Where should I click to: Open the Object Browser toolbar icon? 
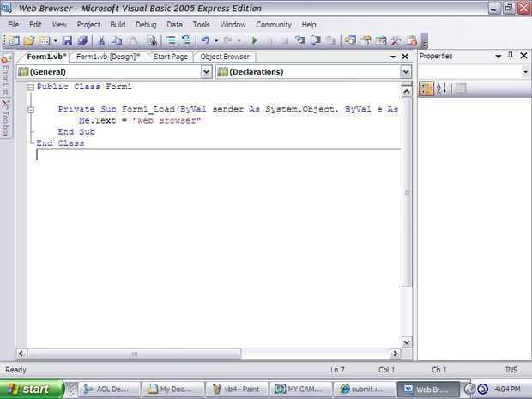coord(381,40)
